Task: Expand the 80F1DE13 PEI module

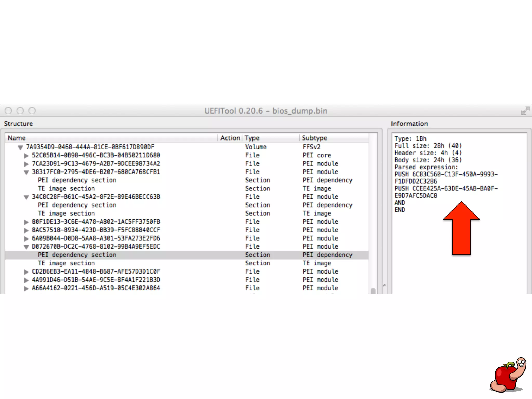Action: (x=26, y=222)
